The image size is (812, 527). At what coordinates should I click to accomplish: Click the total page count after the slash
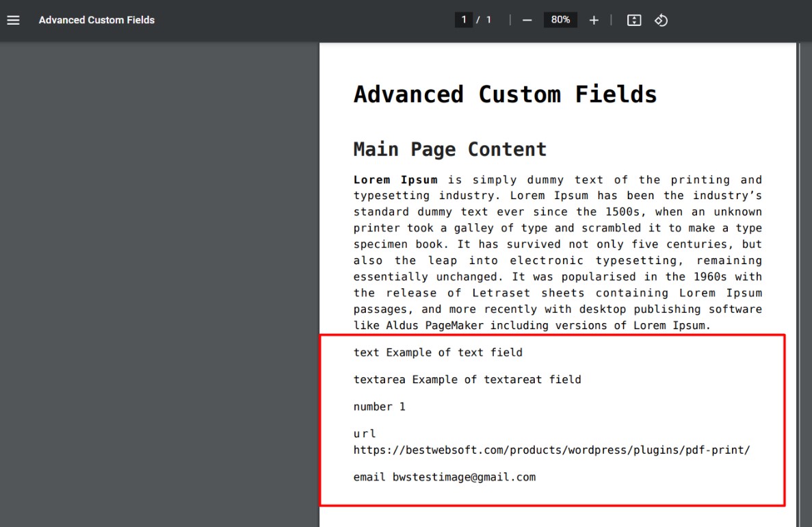click(x=488, y=20)
